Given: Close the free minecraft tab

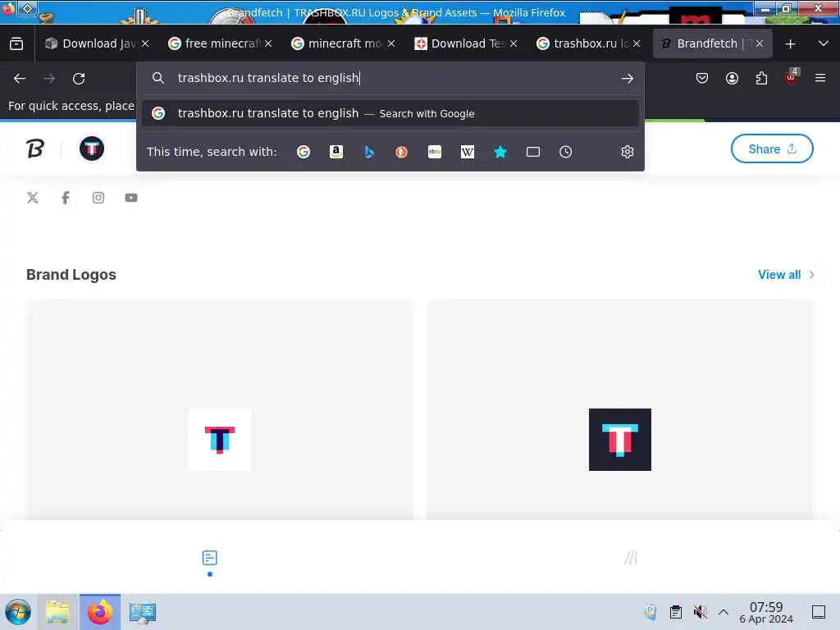Looking at the screenshot, I should (268, 44).
